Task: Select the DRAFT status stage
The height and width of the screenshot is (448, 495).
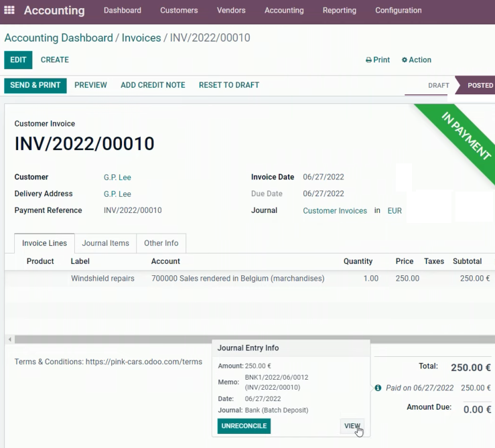Action: tap(439, 85)
